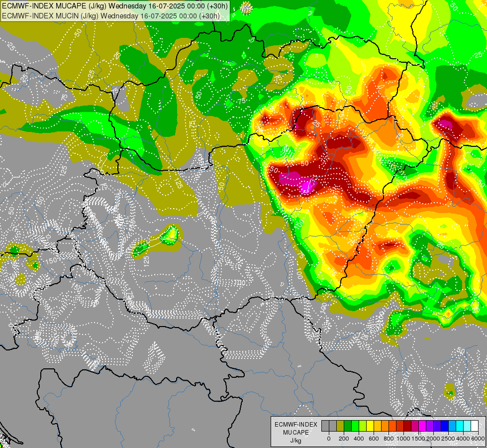Click the legend label "MUCAPE"

point(296,433)
